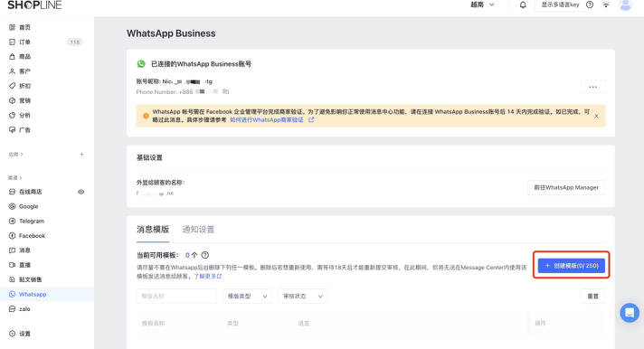Open the user avatar menu
Image resolution: width=644 pixels, height=349 pixels.
coord(625,5)
